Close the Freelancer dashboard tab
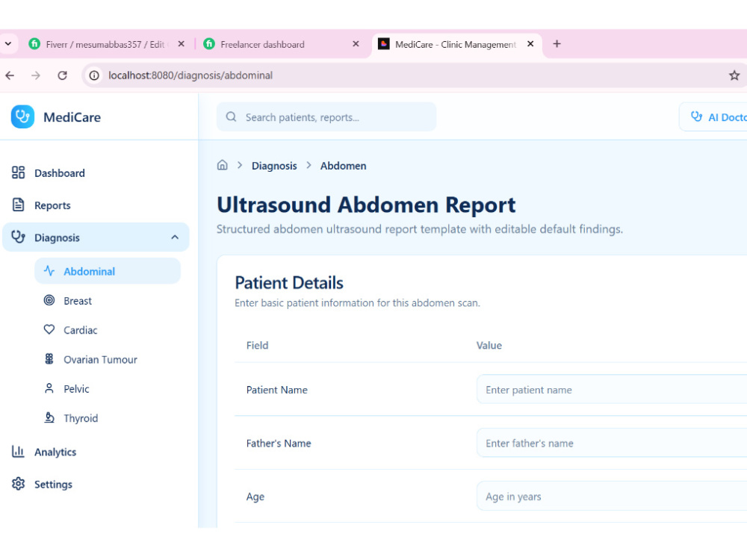Image resolution: width=747 pixels, height=560 pixels. (x=356, y=44)
